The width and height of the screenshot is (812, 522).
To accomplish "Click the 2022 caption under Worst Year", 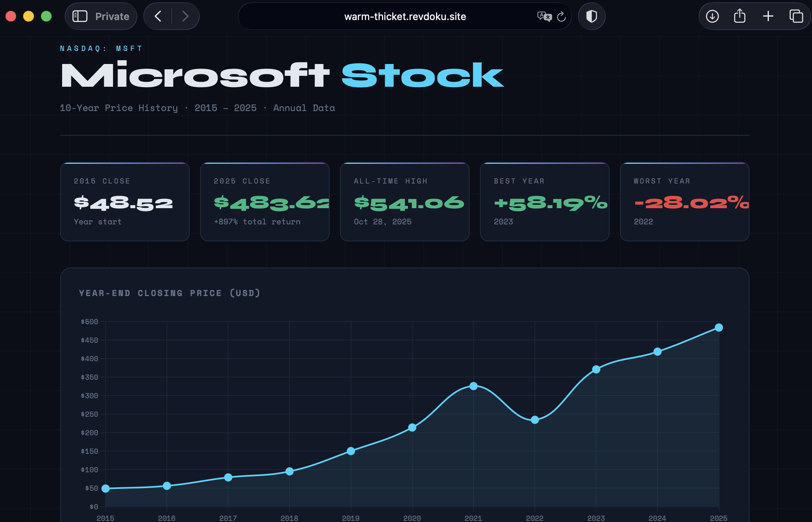I will (644, 222).
